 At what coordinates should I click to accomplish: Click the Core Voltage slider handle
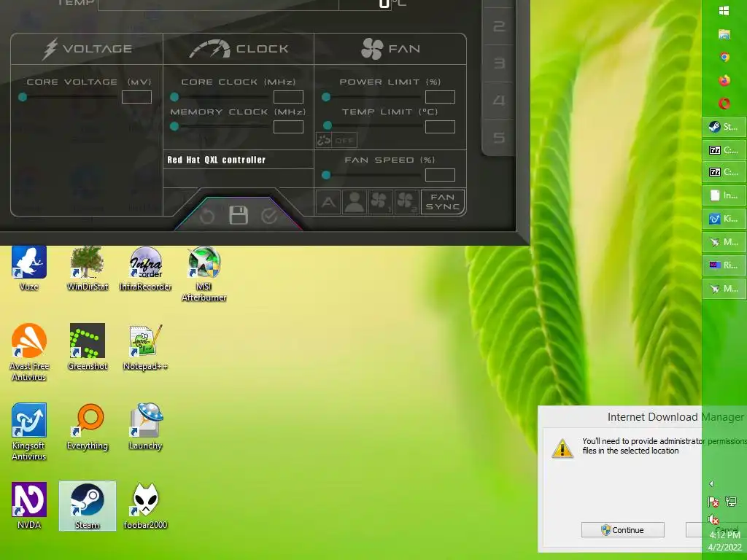point(23,97)
